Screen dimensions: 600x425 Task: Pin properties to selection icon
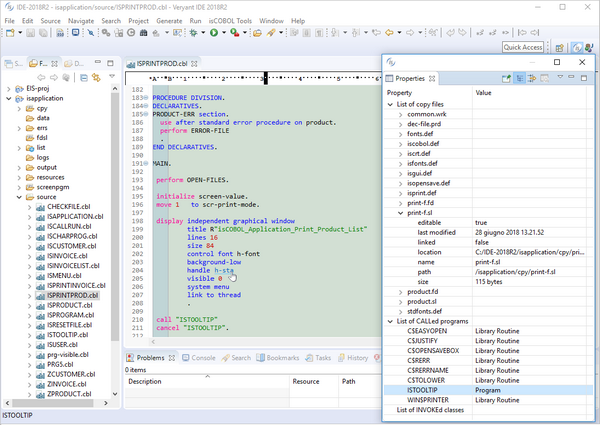coord(507,78)
